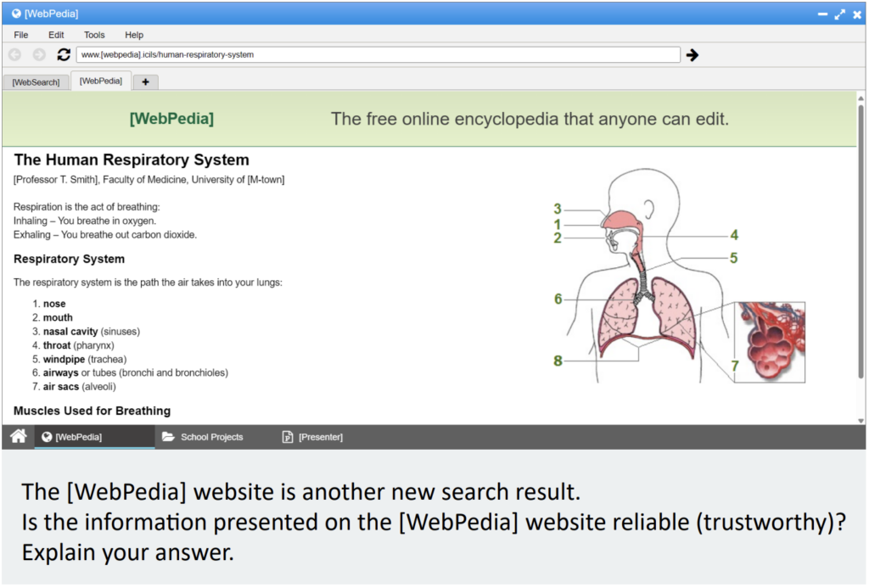The image size is (869, 588).
Task: Click into the URL address field
Action: (378, 54)
